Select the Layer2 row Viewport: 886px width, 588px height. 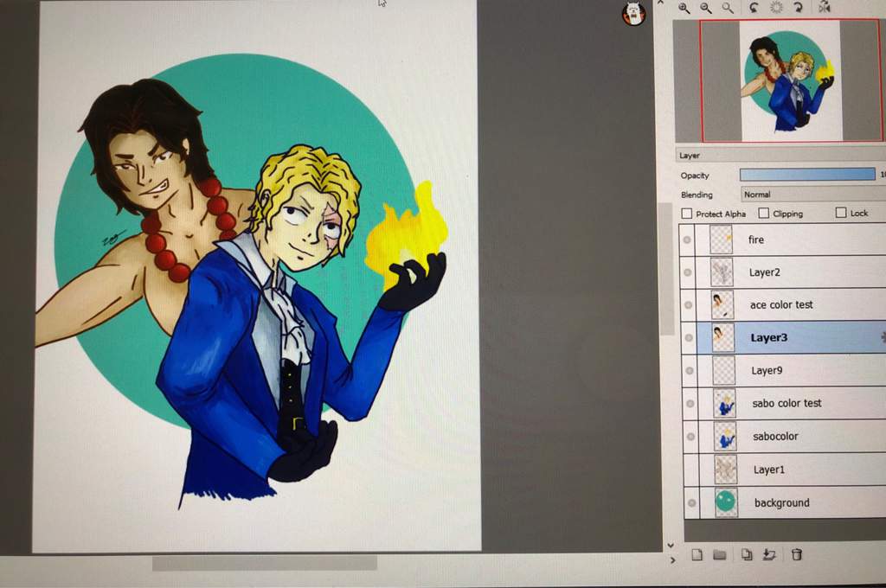coord(782,272)
